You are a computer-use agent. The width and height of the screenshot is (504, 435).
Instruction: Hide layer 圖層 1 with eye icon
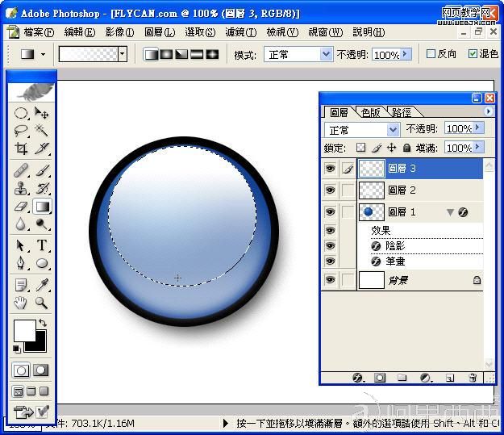tap(330, 212)
